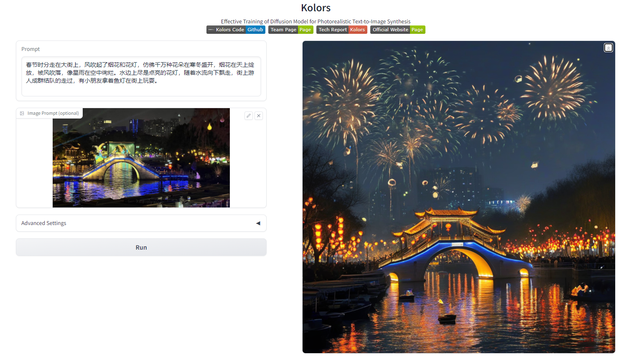
Task: Click inside the Prompt text box
Action: (x=141, y=76)
